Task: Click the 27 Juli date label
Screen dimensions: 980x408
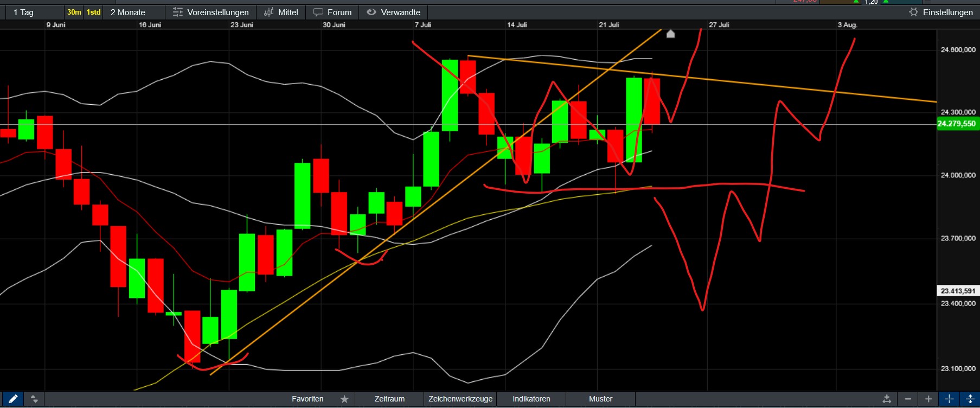Action: [719, 25]
